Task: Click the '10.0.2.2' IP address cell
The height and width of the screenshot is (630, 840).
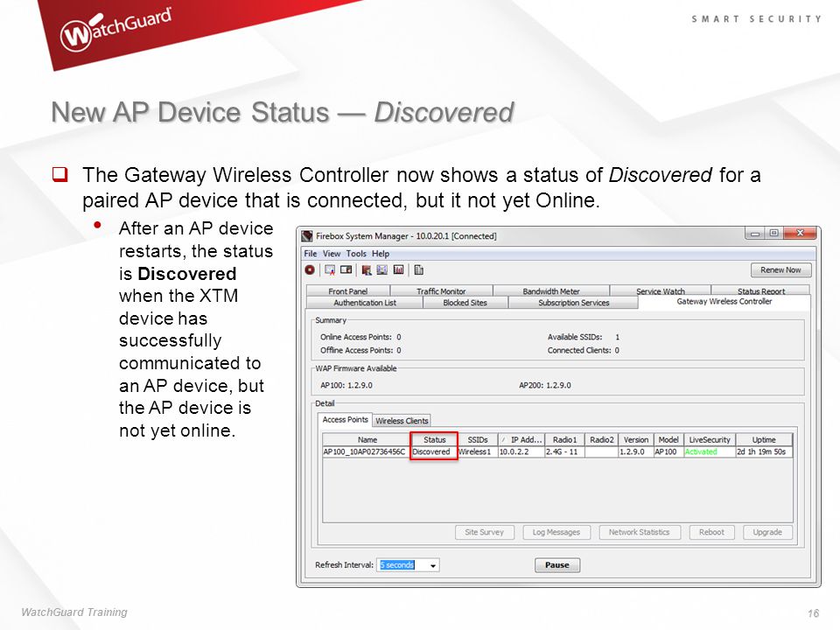Action: tap(521, 451)
